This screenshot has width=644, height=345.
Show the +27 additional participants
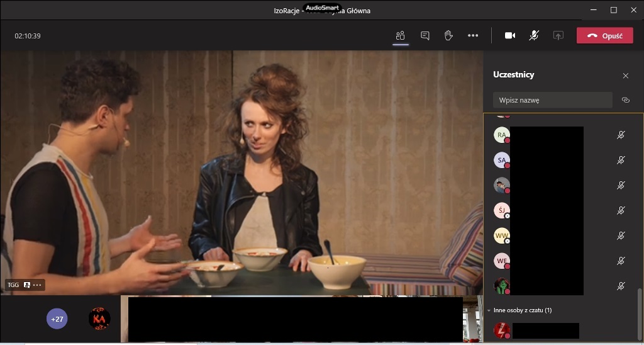(57, 319)
